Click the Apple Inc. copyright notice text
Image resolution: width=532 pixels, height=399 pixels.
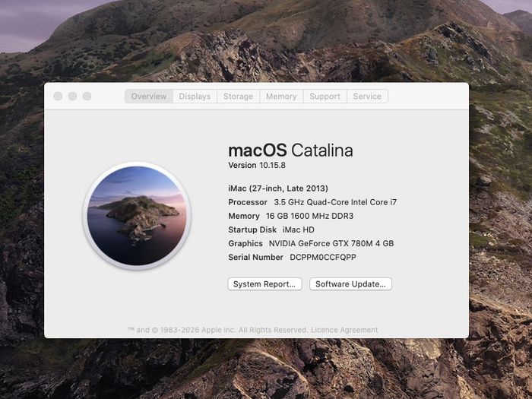217,330
